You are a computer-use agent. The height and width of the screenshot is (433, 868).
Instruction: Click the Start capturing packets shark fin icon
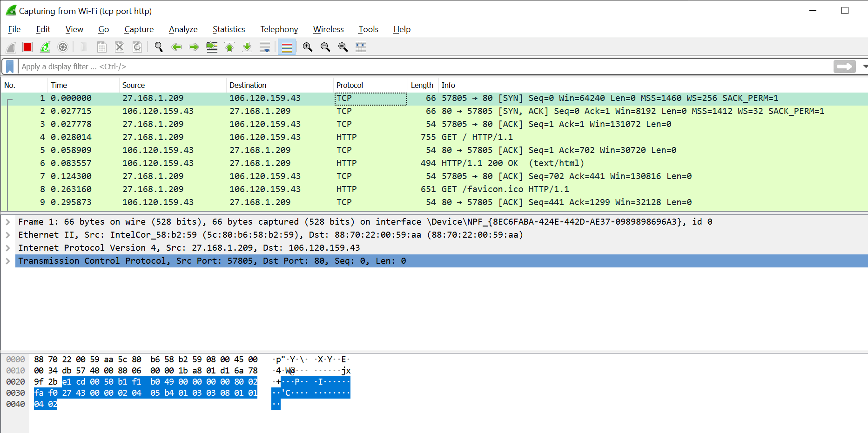click(11, 47)
